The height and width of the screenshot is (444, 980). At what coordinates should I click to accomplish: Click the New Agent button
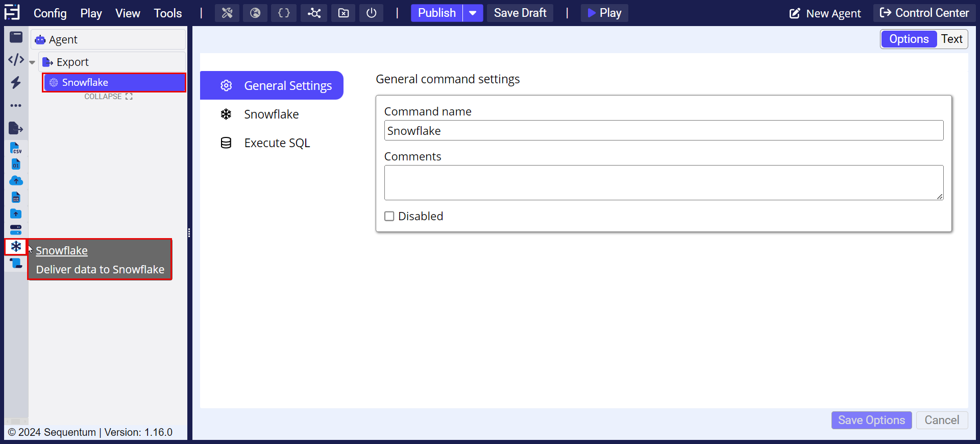click(825, 13)
